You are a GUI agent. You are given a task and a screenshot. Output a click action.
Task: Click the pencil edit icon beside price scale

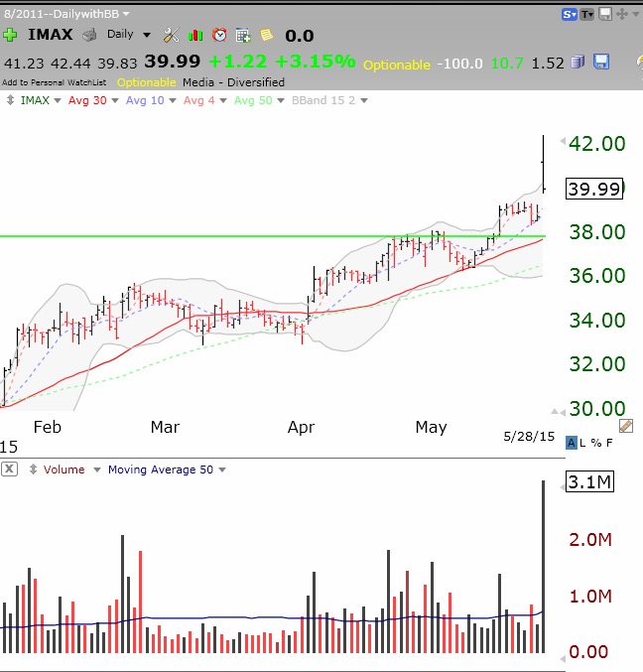625,427
